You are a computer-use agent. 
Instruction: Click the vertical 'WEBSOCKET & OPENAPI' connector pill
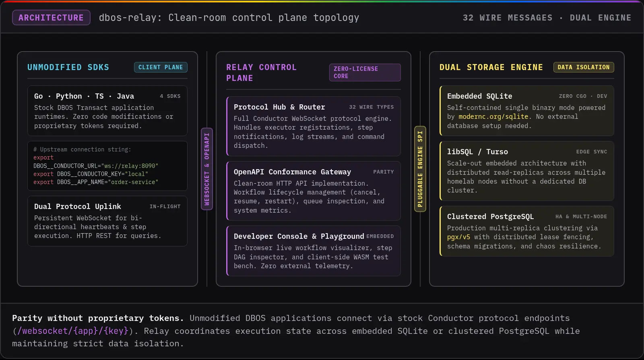click(207, 169)
